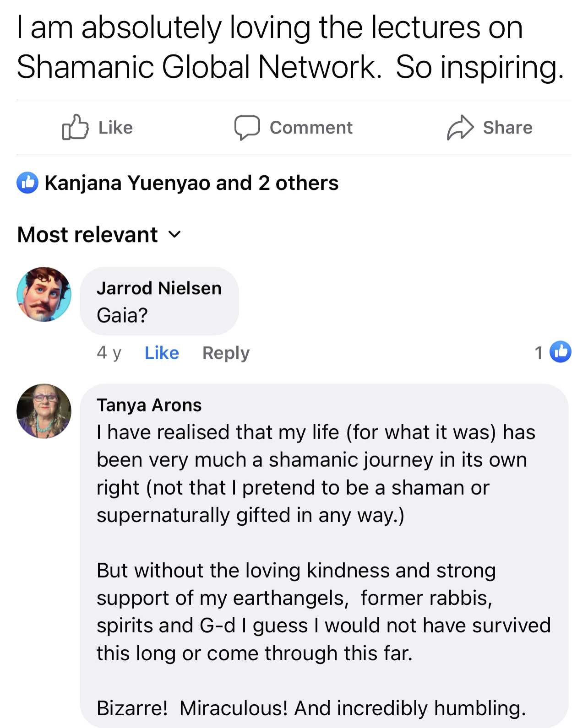Tap the Comment label on post
588x728 pixels.
(x=311, y=128)
